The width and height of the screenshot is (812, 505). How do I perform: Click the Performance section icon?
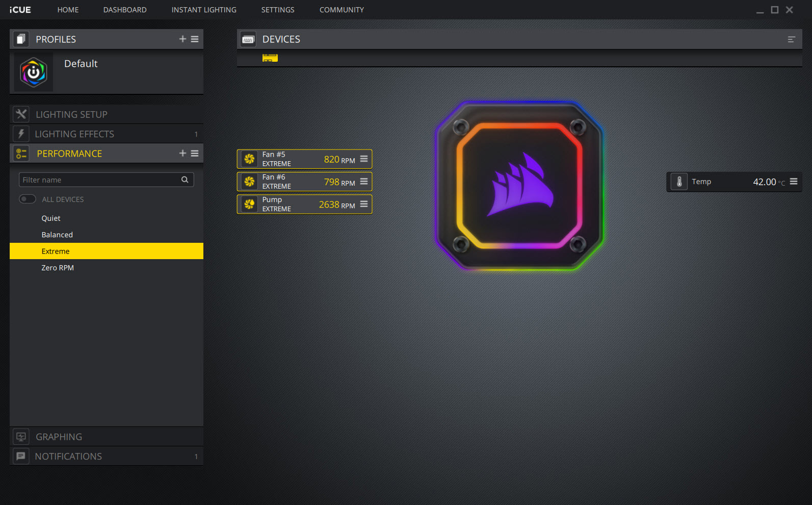point(21,154)
